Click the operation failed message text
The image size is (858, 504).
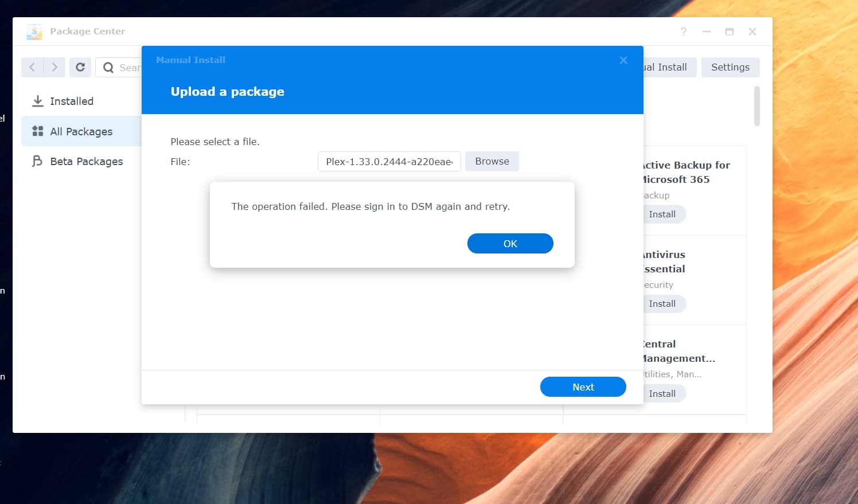coord(370,206)
